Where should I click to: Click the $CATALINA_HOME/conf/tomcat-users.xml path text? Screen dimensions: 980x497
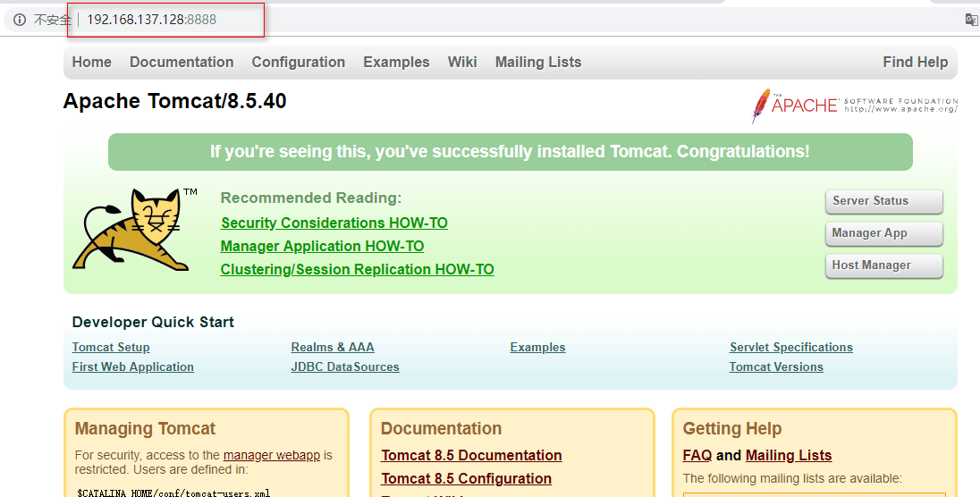coord(173,493)
